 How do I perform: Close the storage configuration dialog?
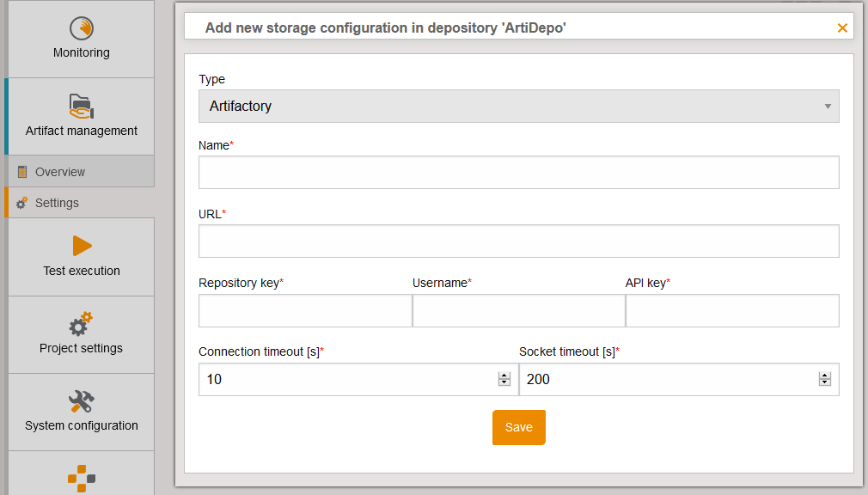(x=842, y=28)
